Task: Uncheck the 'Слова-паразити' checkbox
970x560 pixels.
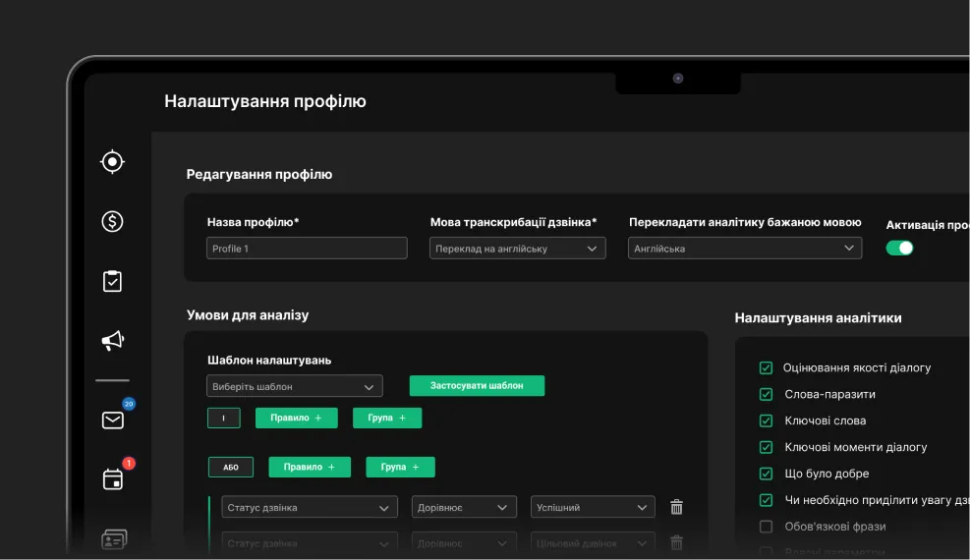Action: [x=767, y=394]
